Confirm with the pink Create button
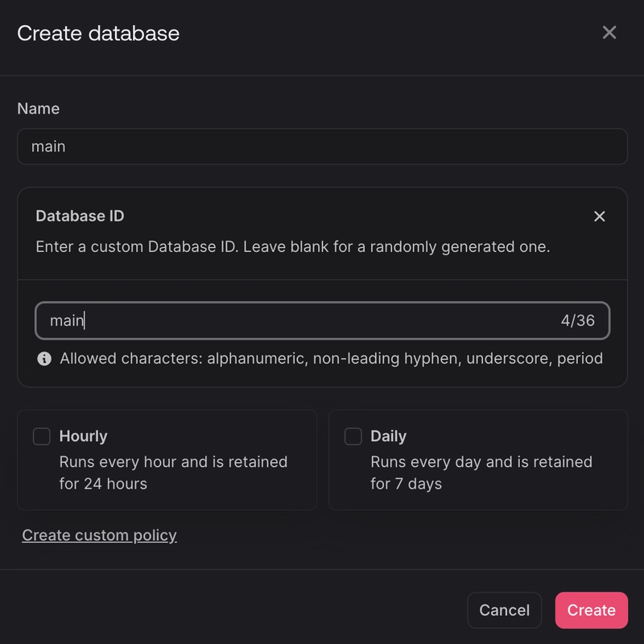644x644 pixels. tap(591, 610)
